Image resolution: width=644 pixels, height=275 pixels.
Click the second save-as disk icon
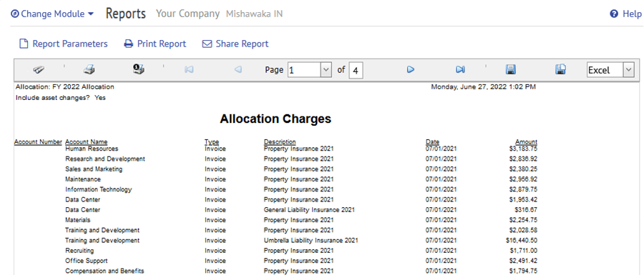pos(560,69)
